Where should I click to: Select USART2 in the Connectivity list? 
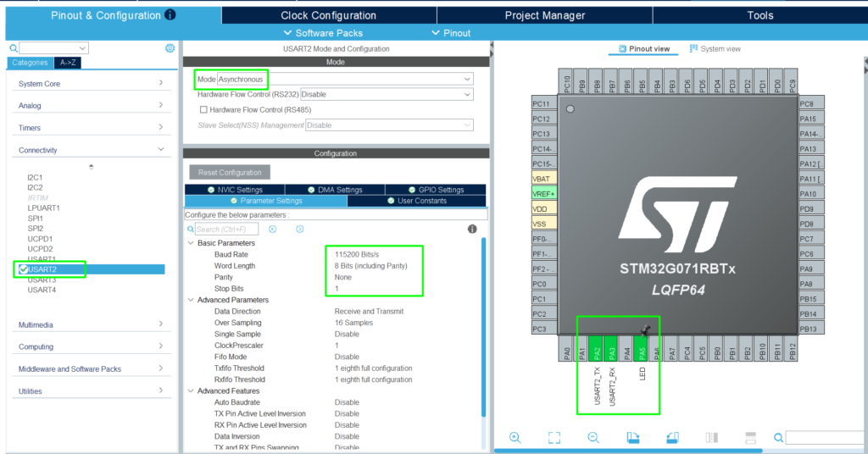(42, 269)
